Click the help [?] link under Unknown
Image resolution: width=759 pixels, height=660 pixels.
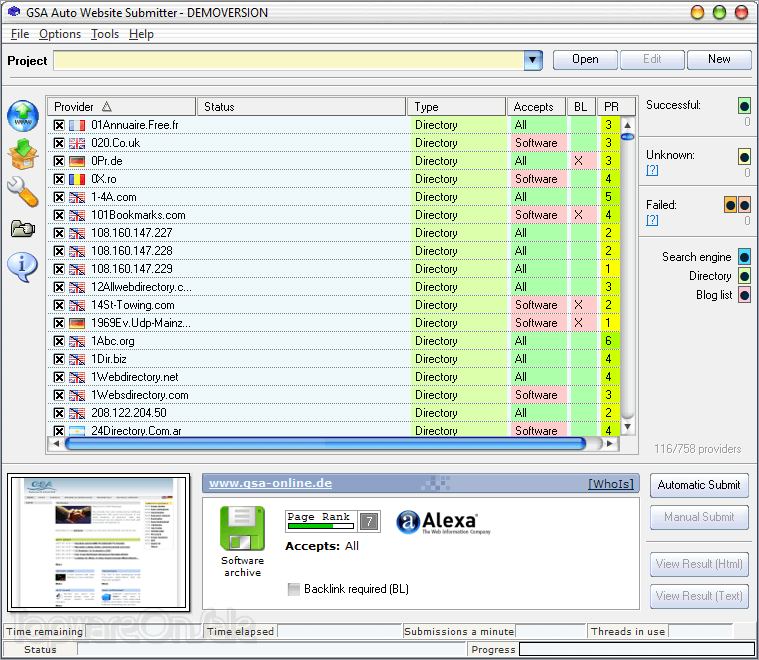click(652, 170)
